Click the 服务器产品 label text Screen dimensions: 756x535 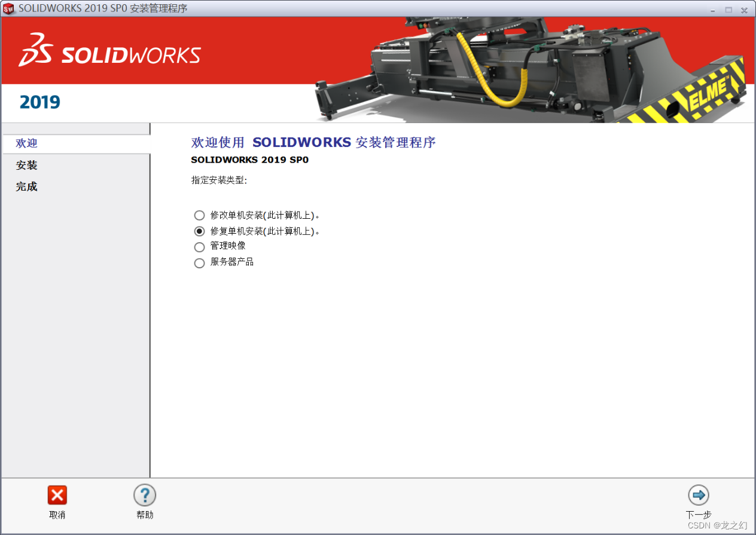[232, 262]
